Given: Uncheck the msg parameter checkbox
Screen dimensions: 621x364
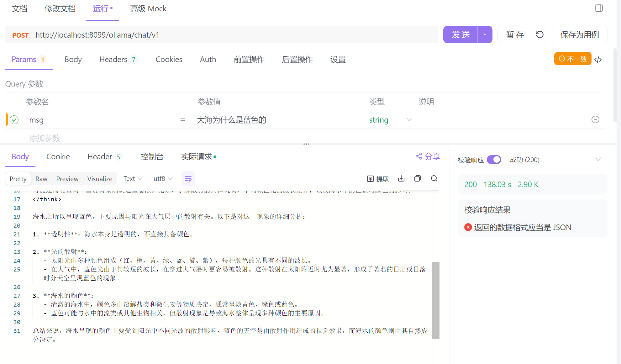Looking at the screenshot, I should [14, 120].
